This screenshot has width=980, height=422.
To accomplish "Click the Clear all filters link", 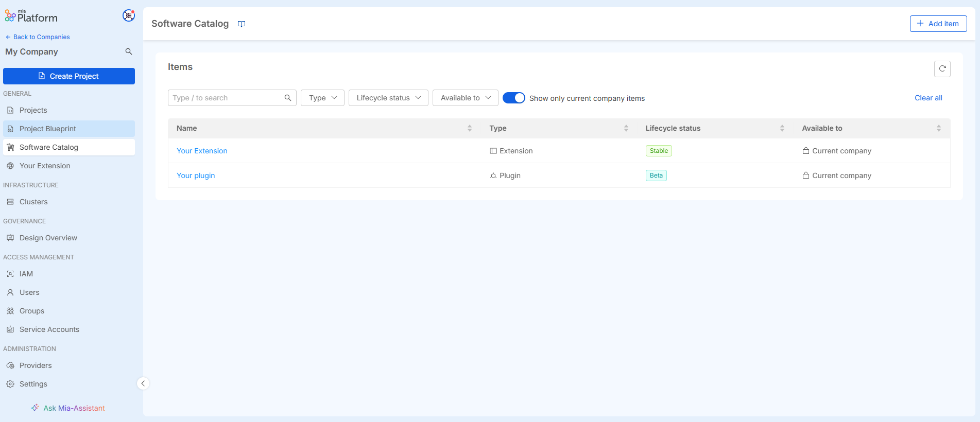I will 928,98.
